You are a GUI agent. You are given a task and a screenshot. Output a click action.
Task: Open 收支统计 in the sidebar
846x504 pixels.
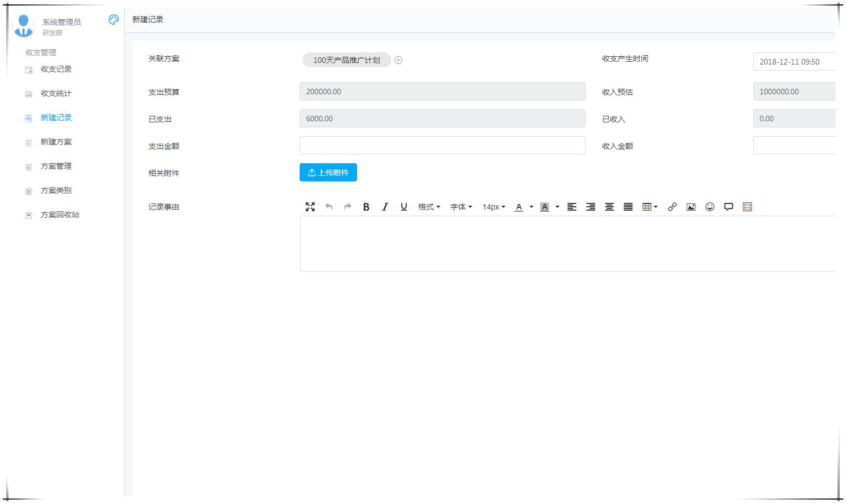56,94
